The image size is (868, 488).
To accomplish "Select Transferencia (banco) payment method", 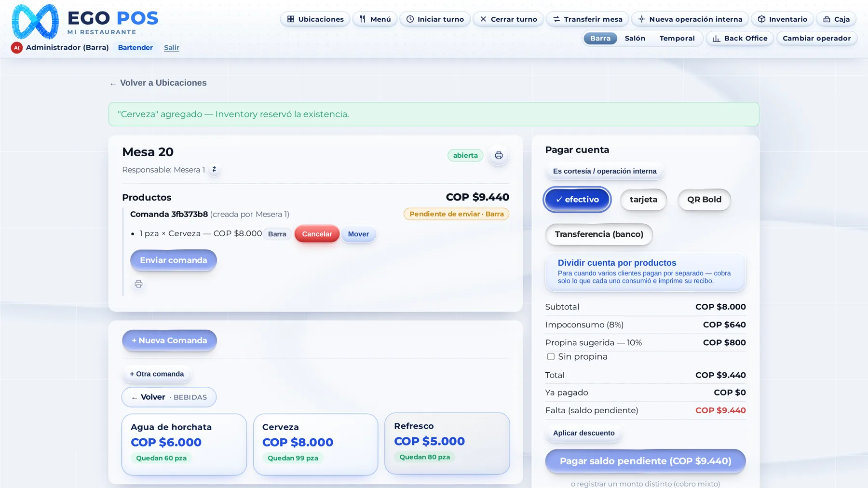I will tap(599, 234).
